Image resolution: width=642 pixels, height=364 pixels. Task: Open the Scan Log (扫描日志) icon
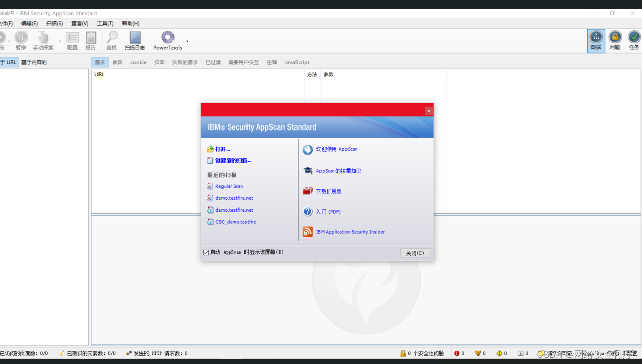(x=135, y=37)
